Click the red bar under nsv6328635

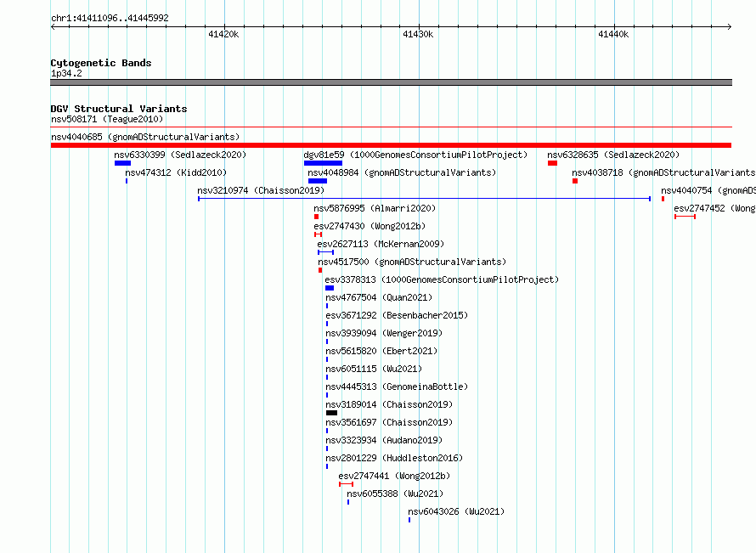point(552,163)
